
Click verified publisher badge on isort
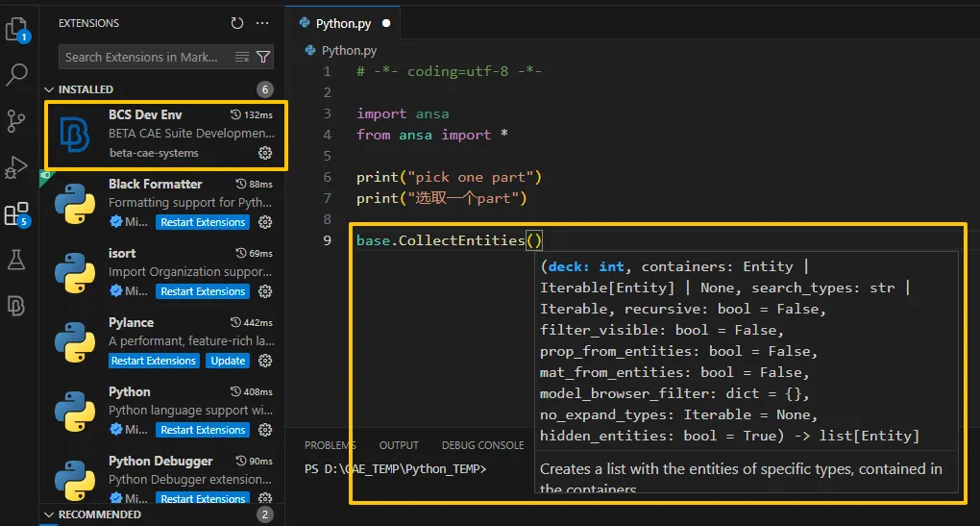click(x=115, y=290)
